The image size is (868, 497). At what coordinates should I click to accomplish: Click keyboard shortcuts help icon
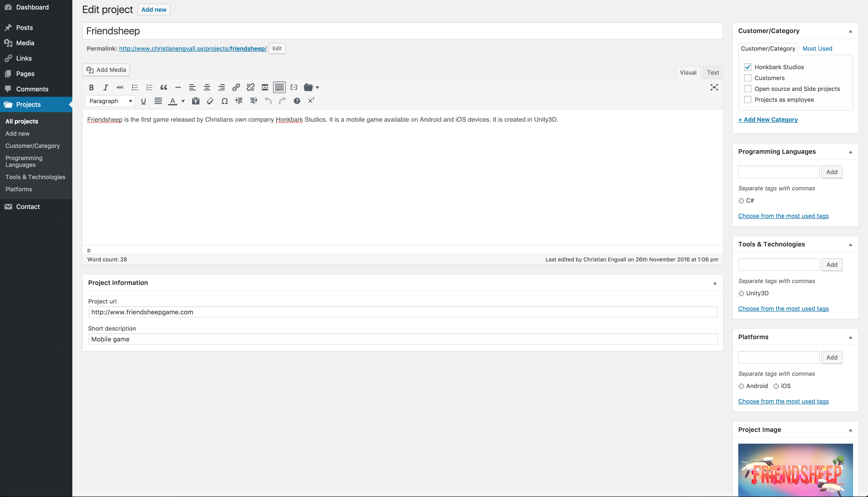pyautogui.click(x=297, y=101)
